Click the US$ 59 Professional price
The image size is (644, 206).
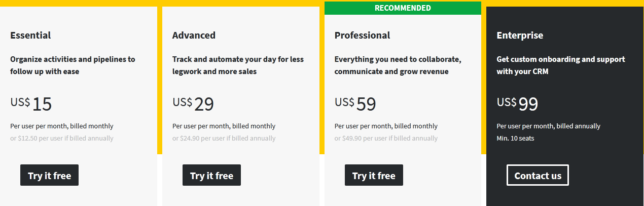coord(355,104)
